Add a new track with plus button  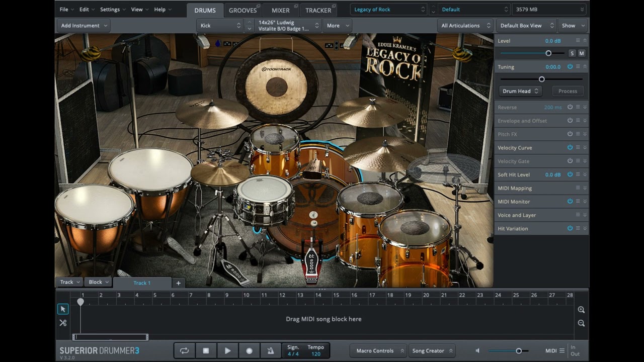pyautogui.click(x=178, y=283)
